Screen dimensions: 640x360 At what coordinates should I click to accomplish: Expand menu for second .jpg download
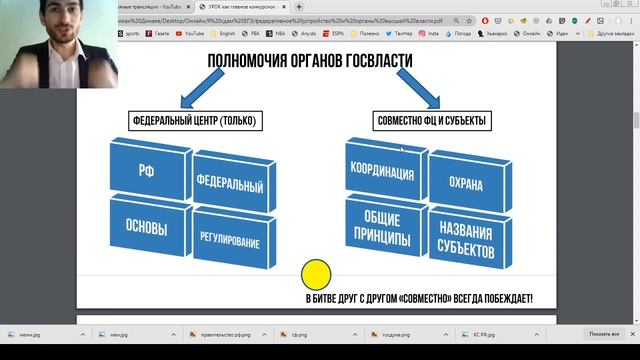pos(173,334)
